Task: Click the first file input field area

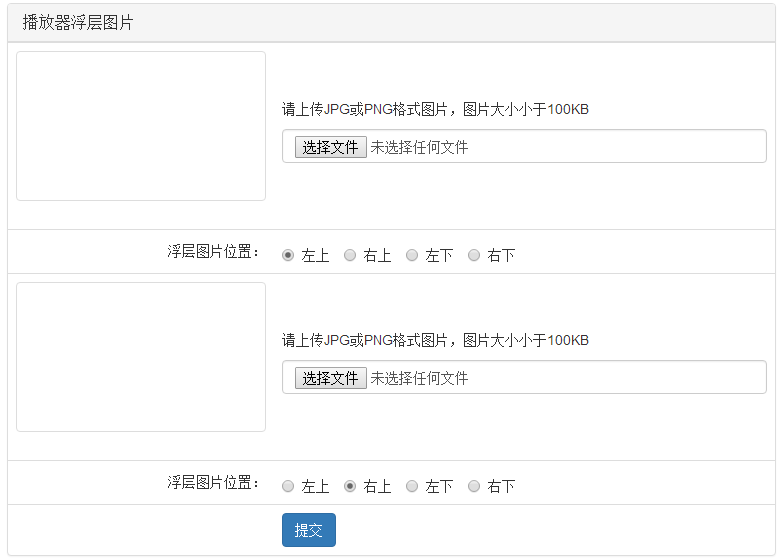Action: click(x=524, y=146)
